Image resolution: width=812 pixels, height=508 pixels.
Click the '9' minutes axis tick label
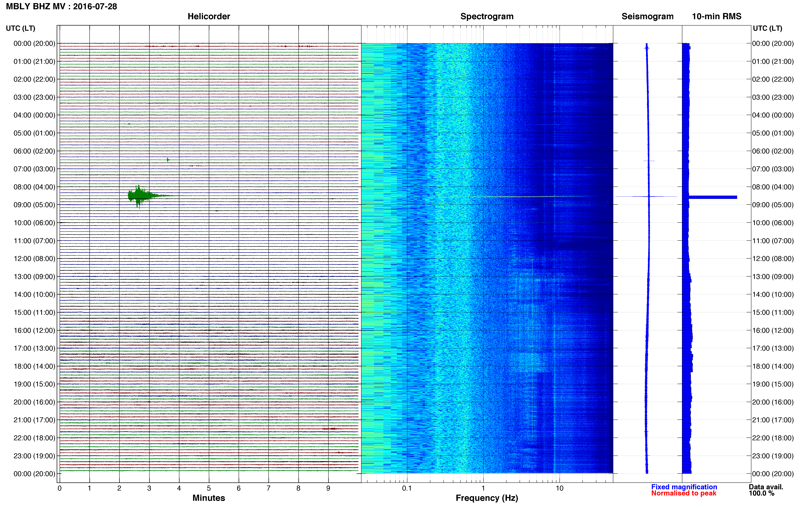click(x=328, y=488)
